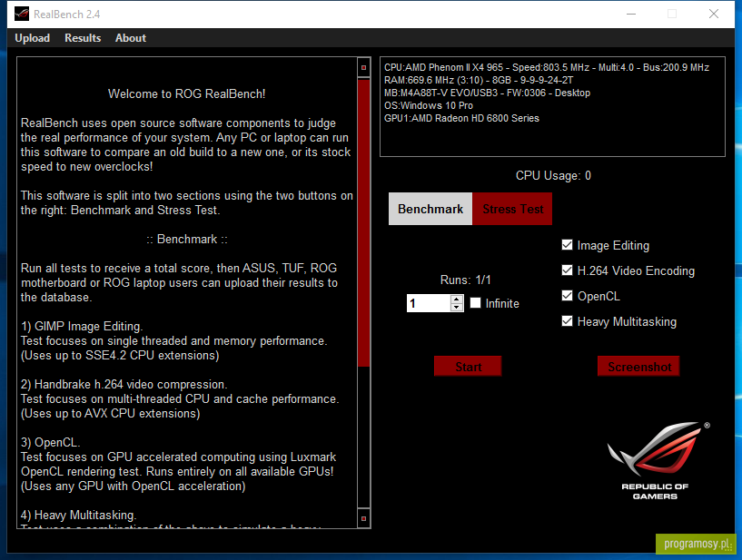Screen dimensions: 742x560
Task: Click the Runs: 1/1 label
Action: pos(465,280)
